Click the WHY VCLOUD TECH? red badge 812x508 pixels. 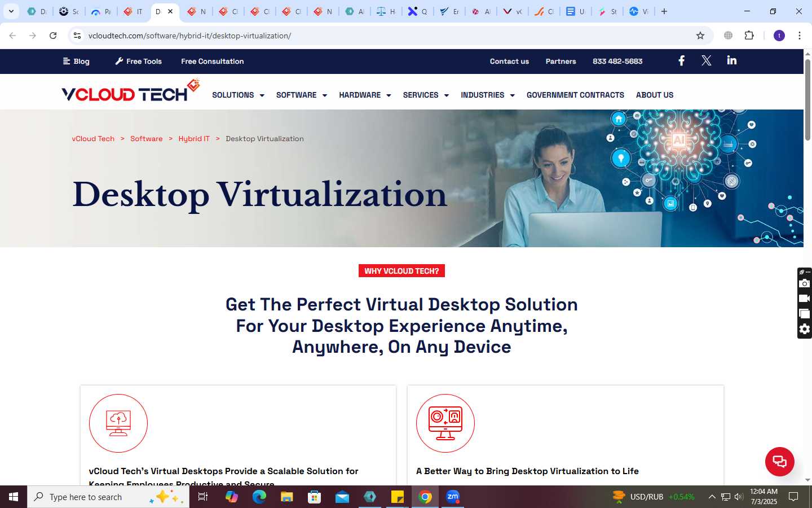pyautogui.click(x=401, y=271)
